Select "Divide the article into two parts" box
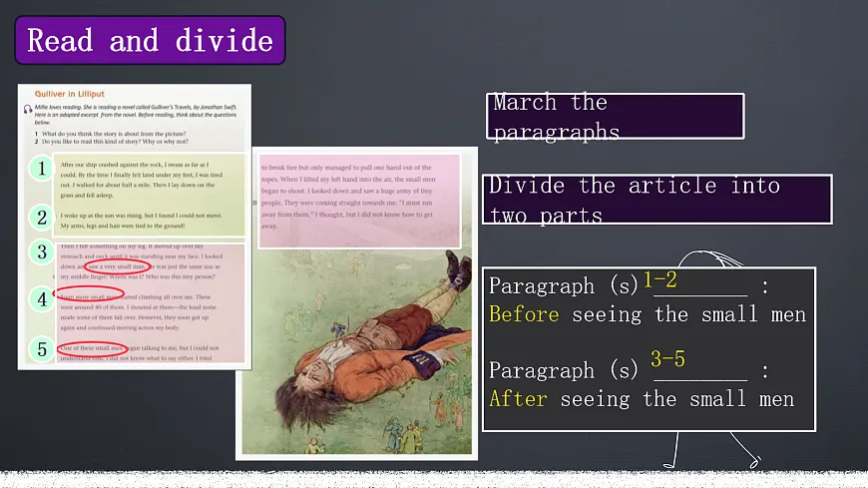The width and height of the screenshot is (868, 488). [657, 200]
